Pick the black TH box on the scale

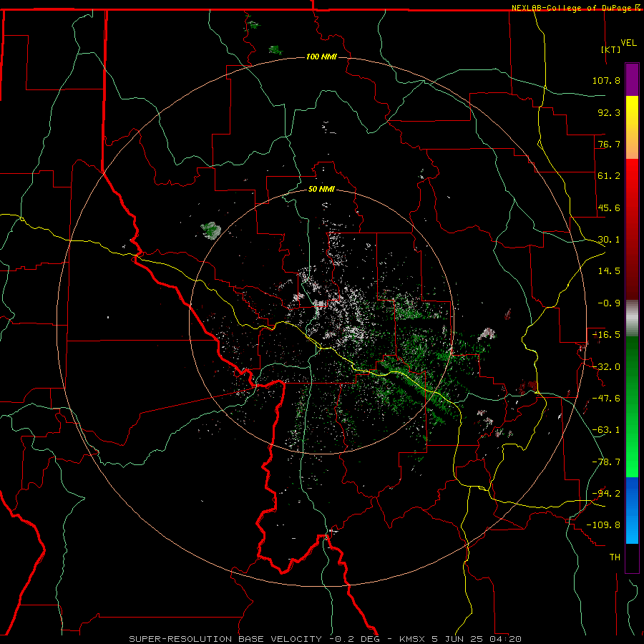632,558
